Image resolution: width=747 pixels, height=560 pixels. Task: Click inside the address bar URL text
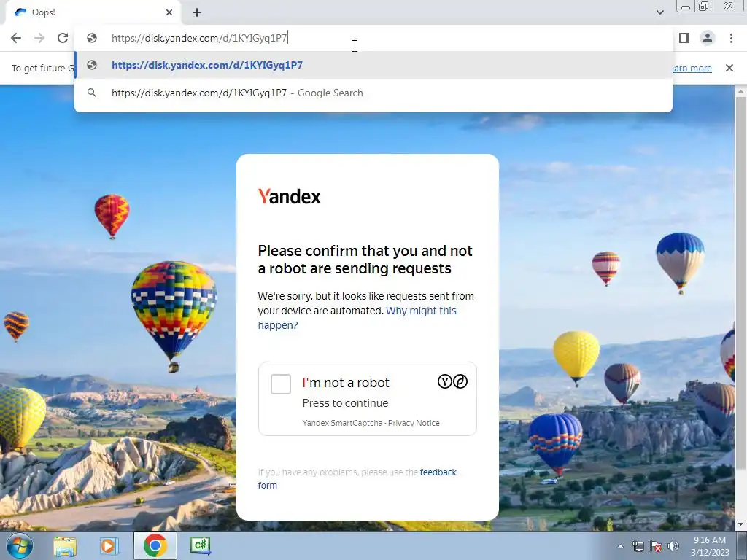pos(199,38)
